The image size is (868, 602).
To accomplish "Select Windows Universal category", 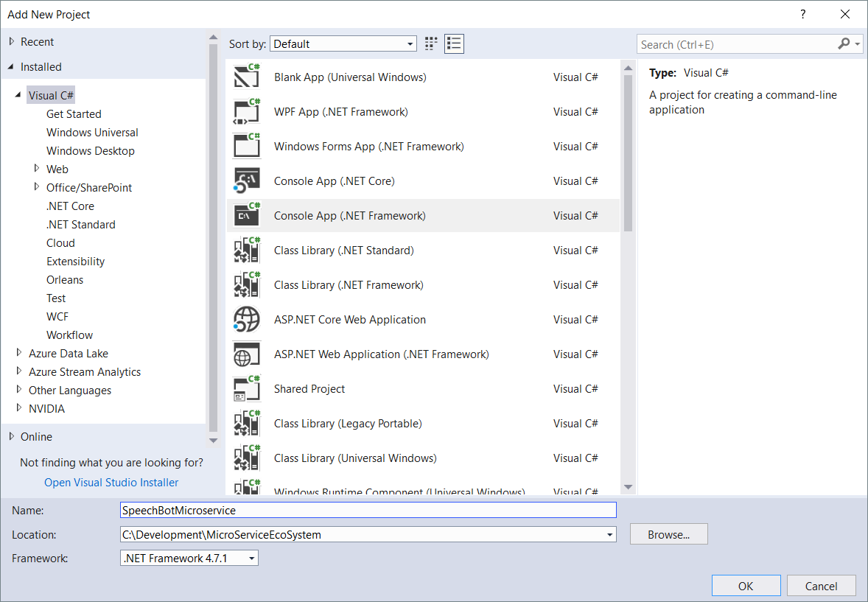I will coord(92,133).
